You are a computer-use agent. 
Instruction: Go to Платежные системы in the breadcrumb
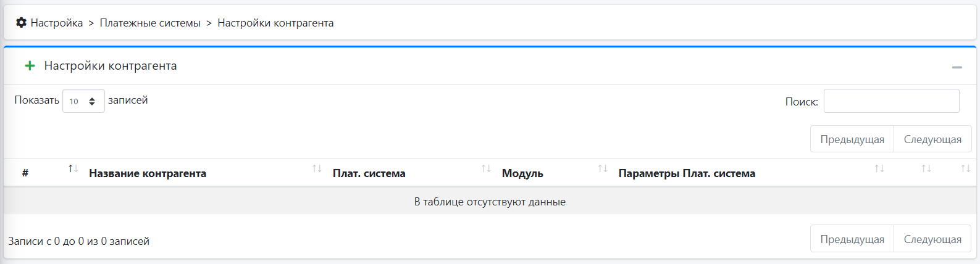tap(150, 23)
